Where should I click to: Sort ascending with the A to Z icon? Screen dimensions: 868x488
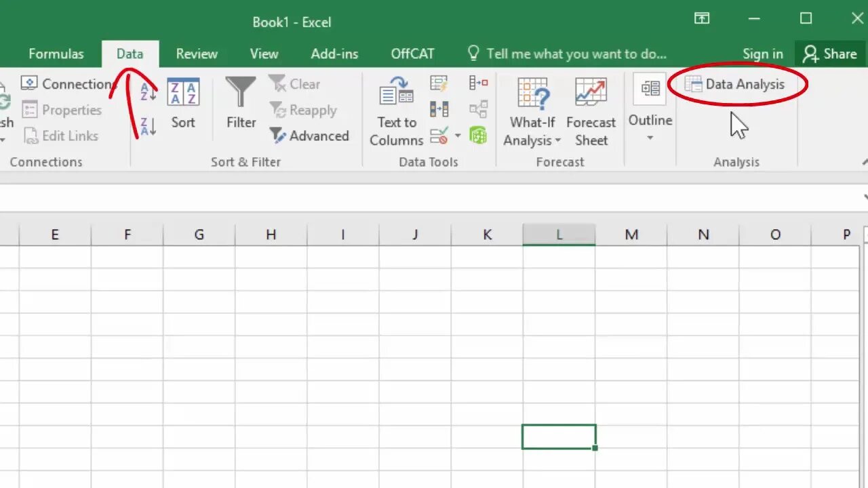149,91
